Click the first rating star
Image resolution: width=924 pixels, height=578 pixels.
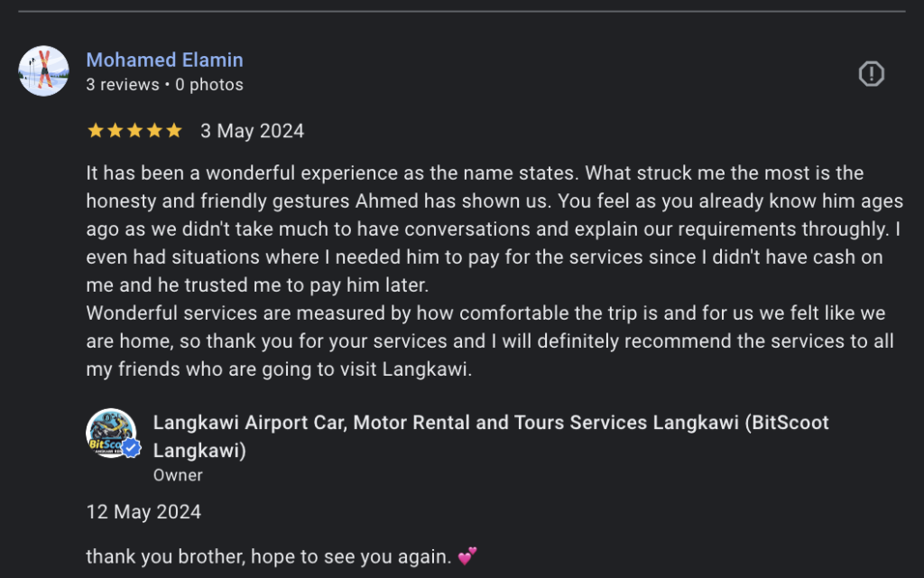click(x=95, y=131)
